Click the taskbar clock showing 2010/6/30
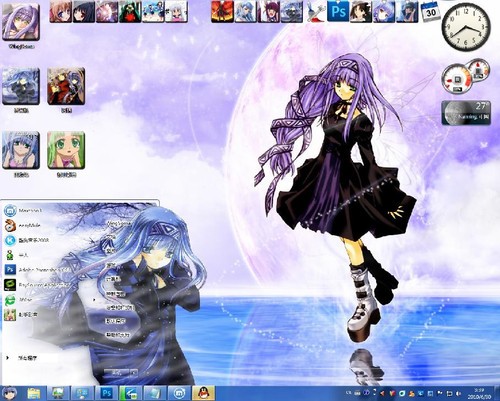This screenshot has height=401, width=500. click(x=479, y=393)
